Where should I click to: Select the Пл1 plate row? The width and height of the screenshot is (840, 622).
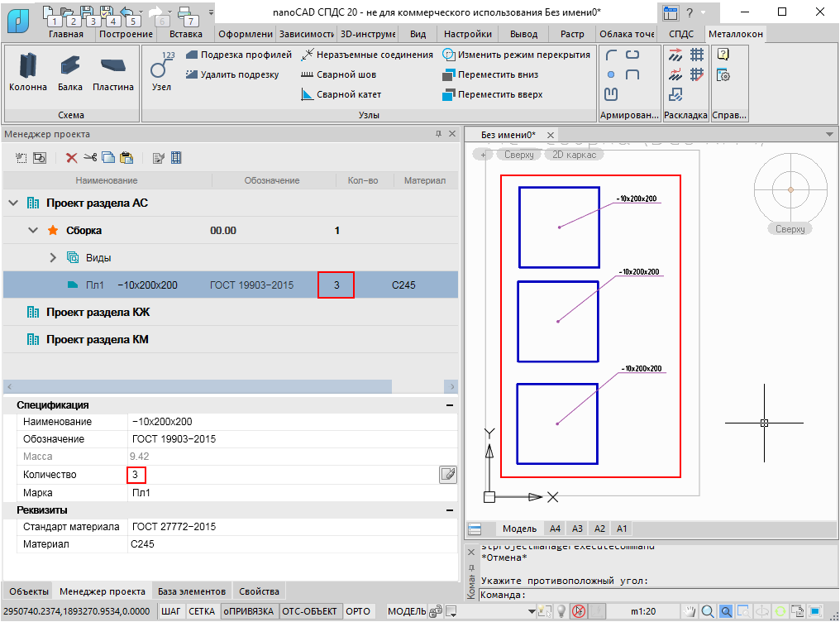tap(231, 285)
